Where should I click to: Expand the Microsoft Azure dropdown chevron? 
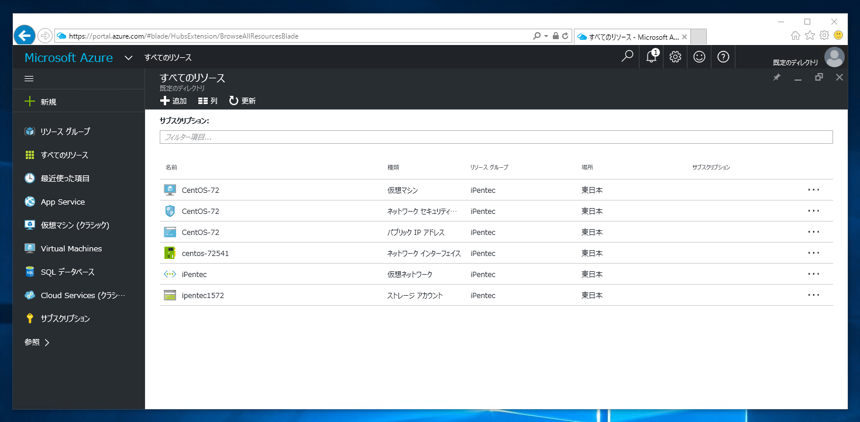[x=128, y=58]
